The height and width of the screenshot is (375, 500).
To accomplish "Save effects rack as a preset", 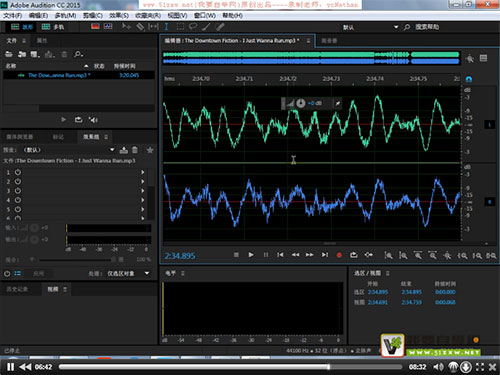I will [x=124, y=150].
